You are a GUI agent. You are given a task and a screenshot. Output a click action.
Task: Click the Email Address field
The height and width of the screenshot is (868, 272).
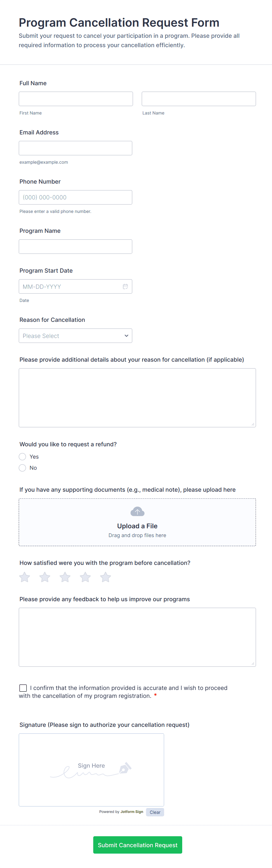click(x=75, y=148)
